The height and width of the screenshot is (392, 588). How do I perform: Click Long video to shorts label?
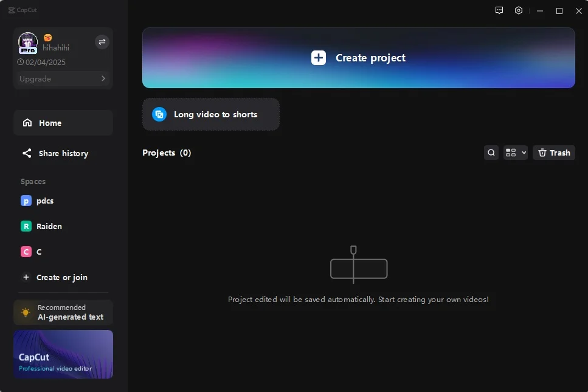point(216,114)
